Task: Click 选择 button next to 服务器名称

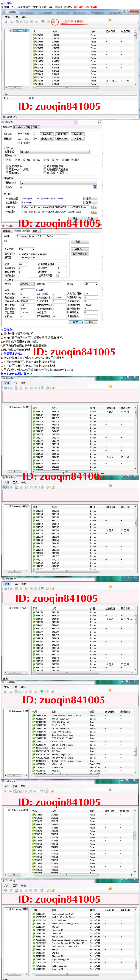Action: click(x=90, y=203)
